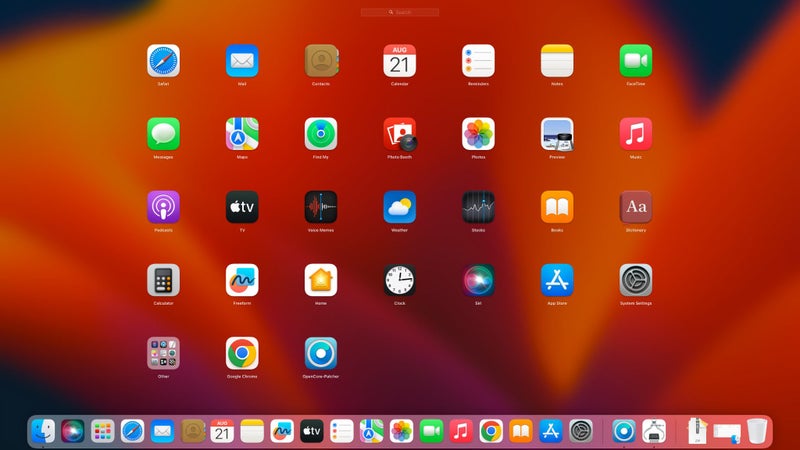Open the Preview app
Screen dimensions: 800x450
tap(557, 134)
